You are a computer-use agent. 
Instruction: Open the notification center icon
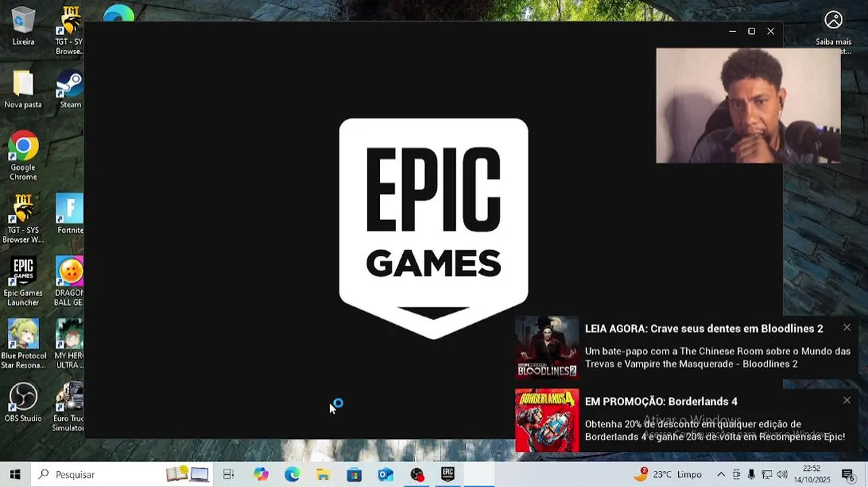[848, 474]
